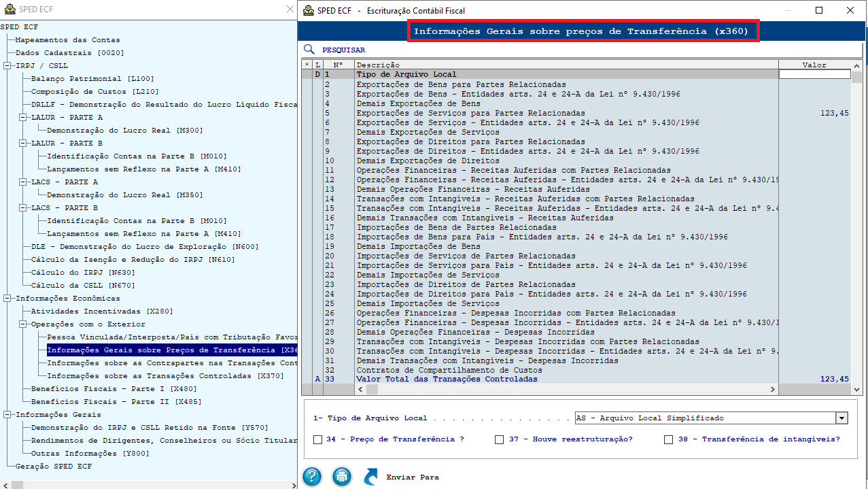The image size is (868, 489).
Task: Click SPED ECF icon in right window title
Action: 309,10
